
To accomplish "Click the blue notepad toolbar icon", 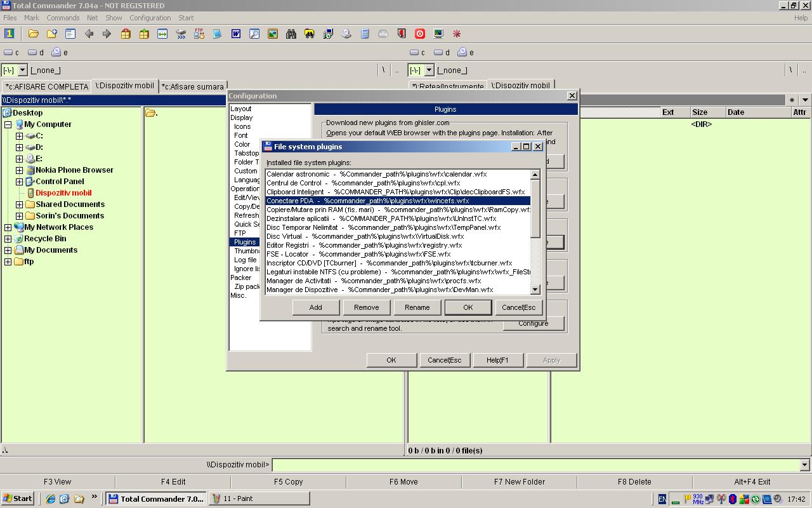I will coord(218,34).
